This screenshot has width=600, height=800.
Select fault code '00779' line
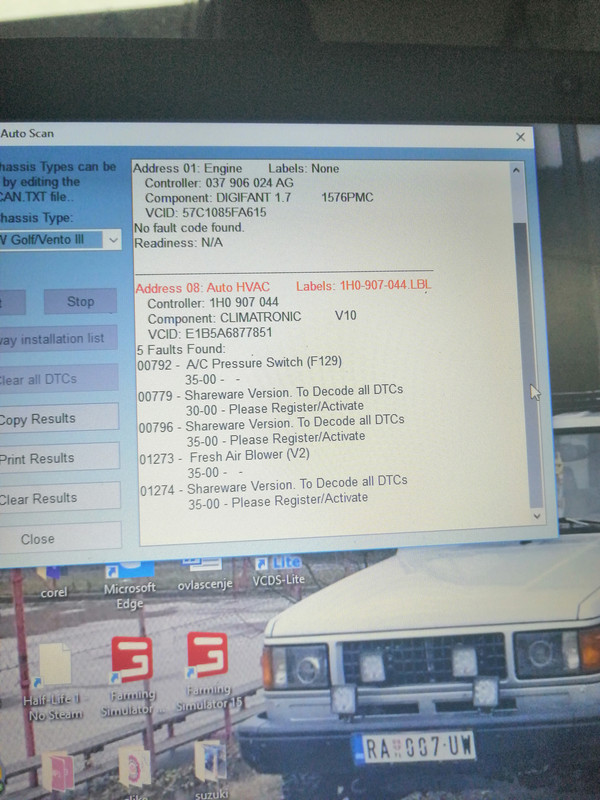point(270,393)
